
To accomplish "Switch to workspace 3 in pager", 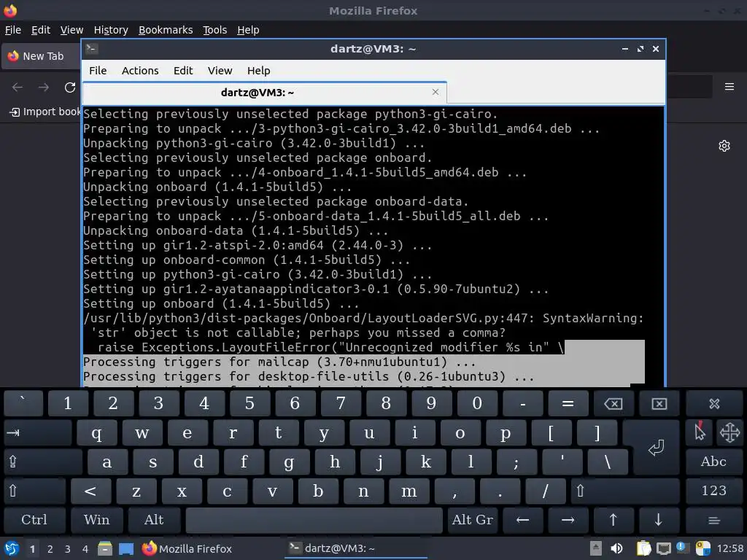I will [68, 549].
